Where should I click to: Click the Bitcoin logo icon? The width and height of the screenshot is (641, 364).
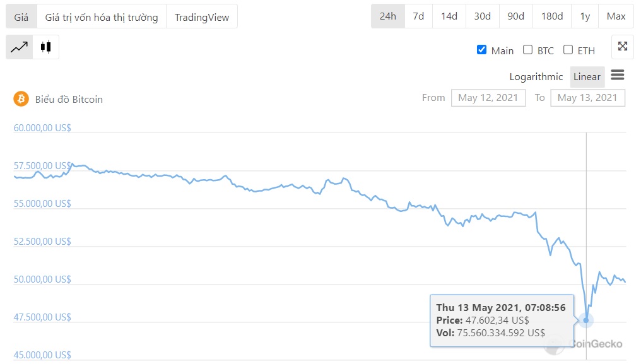[x=21, y=99]
